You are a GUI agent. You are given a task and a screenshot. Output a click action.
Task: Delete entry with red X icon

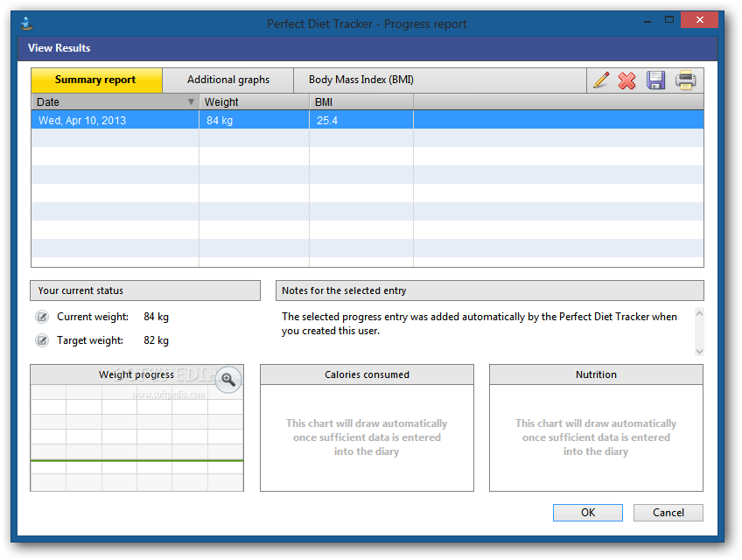point(627,80)
